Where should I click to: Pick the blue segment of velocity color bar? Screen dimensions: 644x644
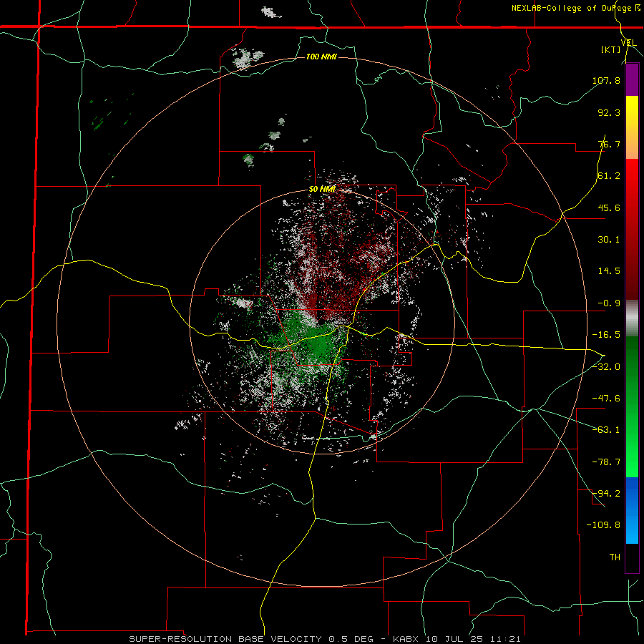pyautogui.click(x=632, y=510)
